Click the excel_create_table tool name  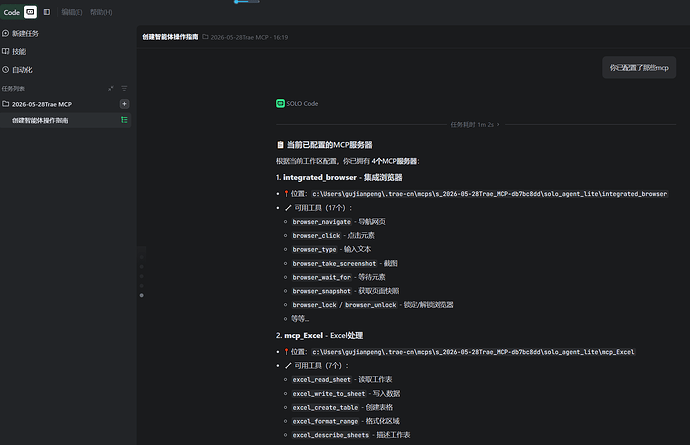coord(325,408)
